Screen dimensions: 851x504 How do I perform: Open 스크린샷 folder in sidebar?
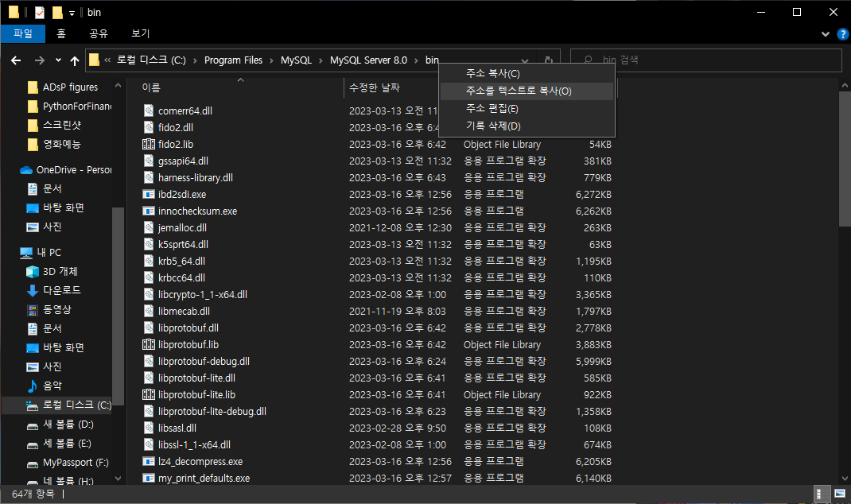[62, 126]
